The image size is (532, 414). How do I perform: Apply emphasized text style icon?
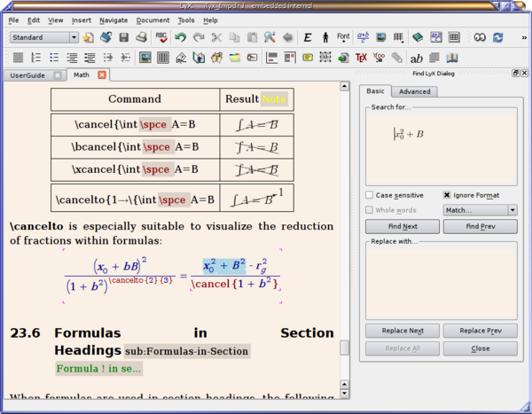coord(308,37)
